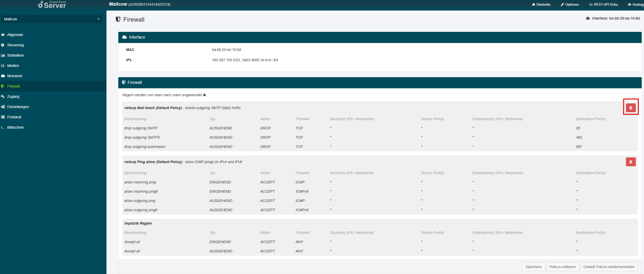The width and height of the screenshot is (644, 274).
Task: Select Firewall in the sidebar
Action: [13, 86]
